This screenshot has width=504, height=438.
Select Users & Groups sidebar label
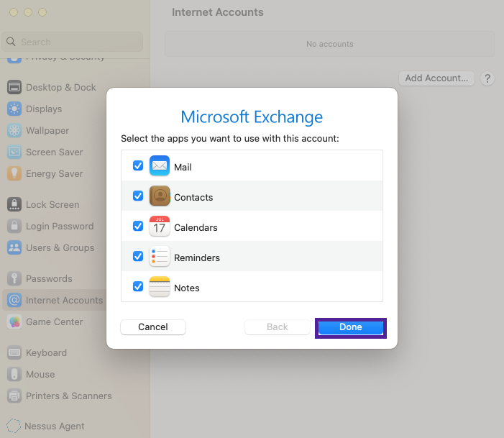(x=60, y=247)
